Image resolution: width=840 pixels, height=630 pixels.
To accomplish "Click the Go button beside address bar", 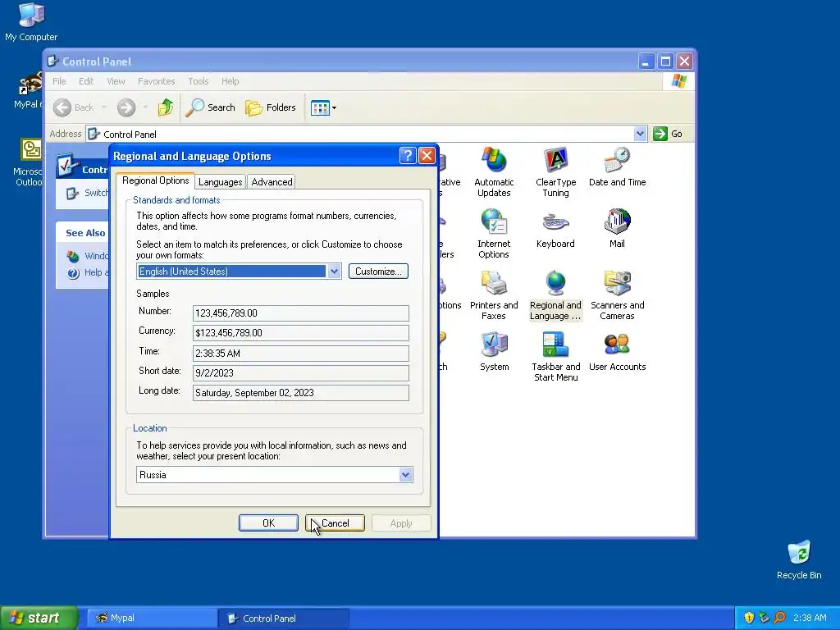I will [x=668, y=134].
